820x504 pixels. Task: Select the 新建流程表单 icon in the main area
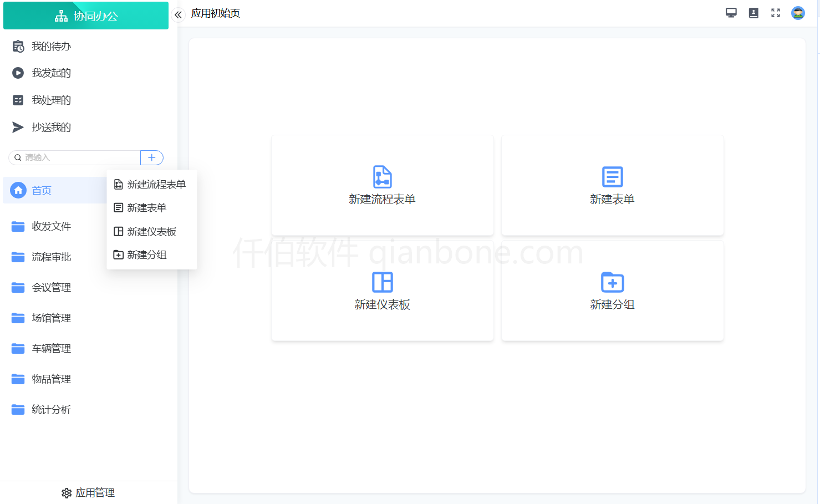click(382, 176)
